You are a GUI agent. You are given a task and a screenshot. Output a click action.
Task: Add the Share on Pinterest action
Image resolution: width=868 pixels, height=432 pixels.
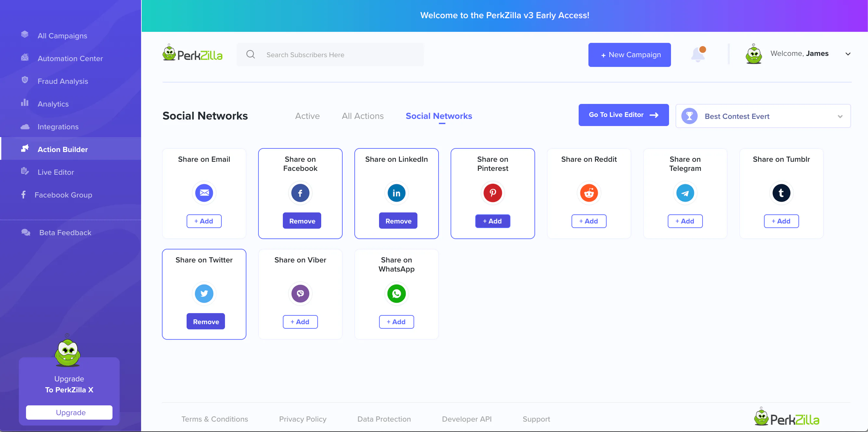(492, 221)
